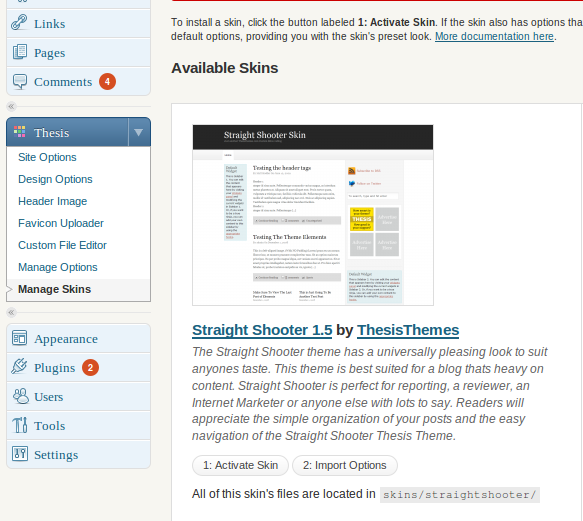
Task: Click the Pages document icon
Action: 20,52
